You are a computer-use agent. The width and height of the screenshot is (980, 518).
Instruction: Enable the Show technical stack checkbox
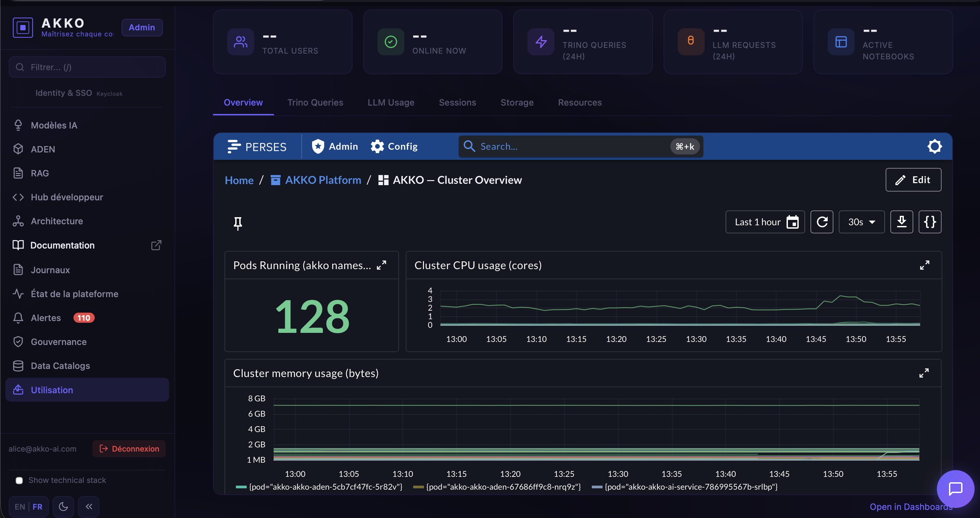click(x=19, y=480)
